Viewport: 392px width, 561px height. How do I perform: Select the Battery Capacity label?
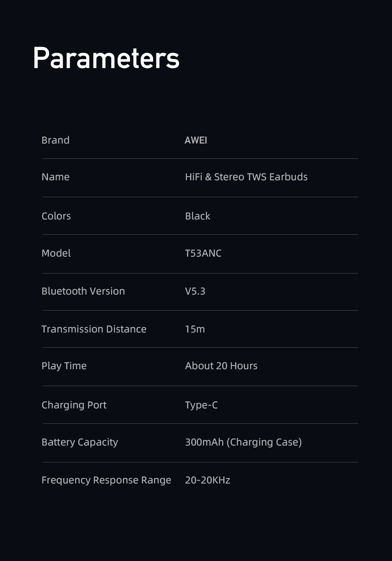[x=80, y=442]
